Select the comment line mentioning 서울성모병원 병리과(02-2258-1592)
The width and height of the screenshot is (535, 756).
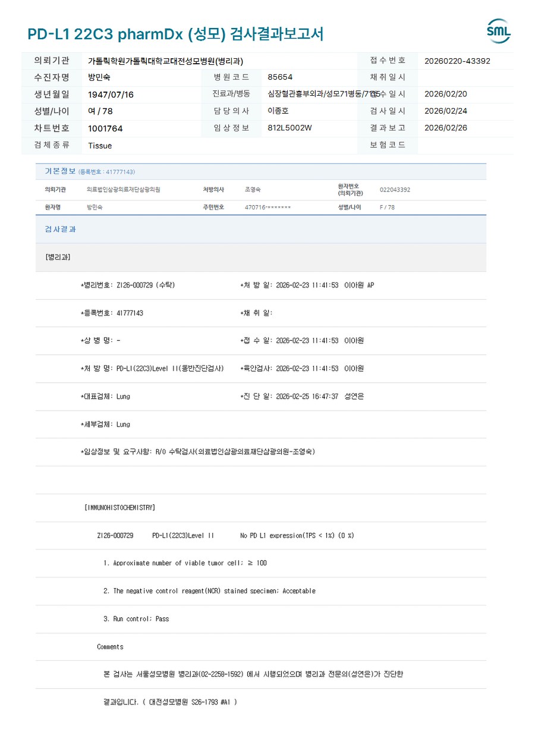click(x=253, y=675)
